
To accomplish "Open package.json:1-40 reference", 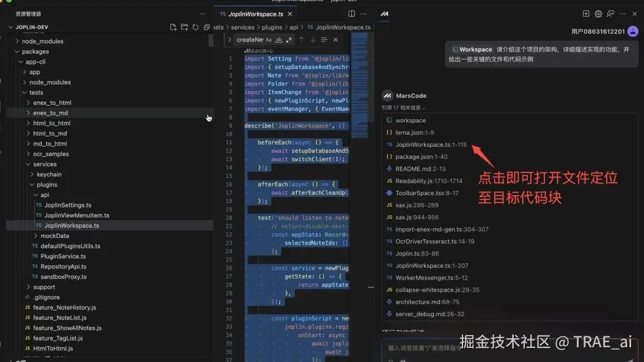I will [422, 157].
